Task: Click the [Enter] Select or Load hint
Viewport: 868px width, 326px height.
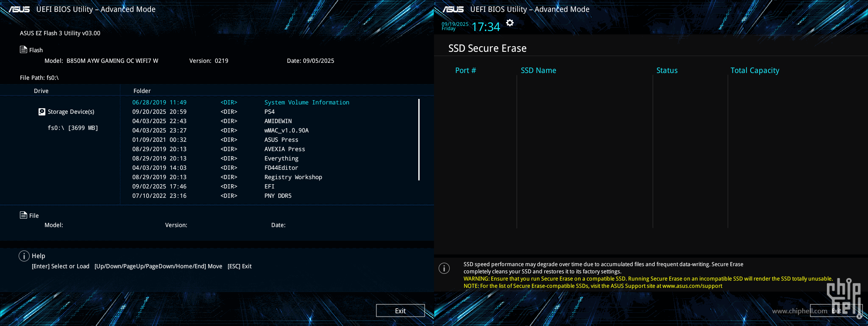Action: (x=61, y=266)
